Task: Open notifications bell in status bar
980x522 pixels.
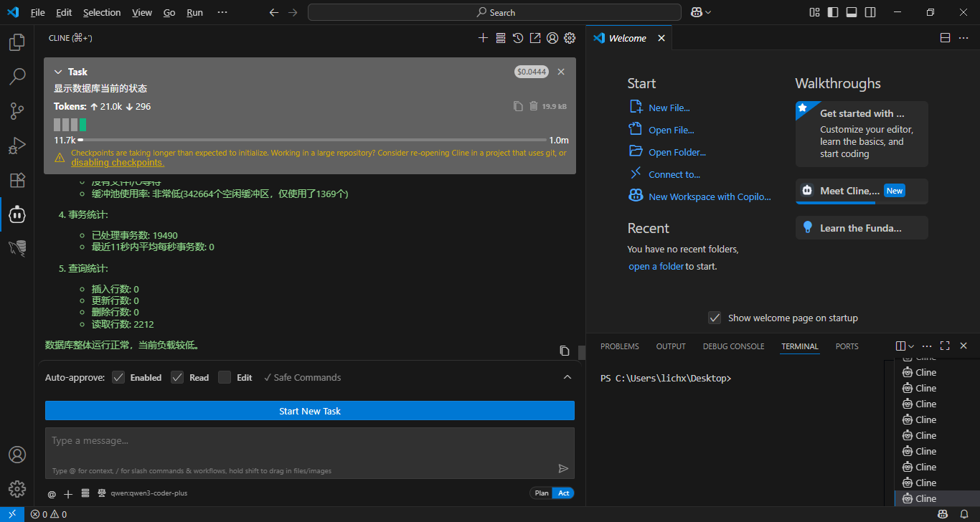Action: 963,514
